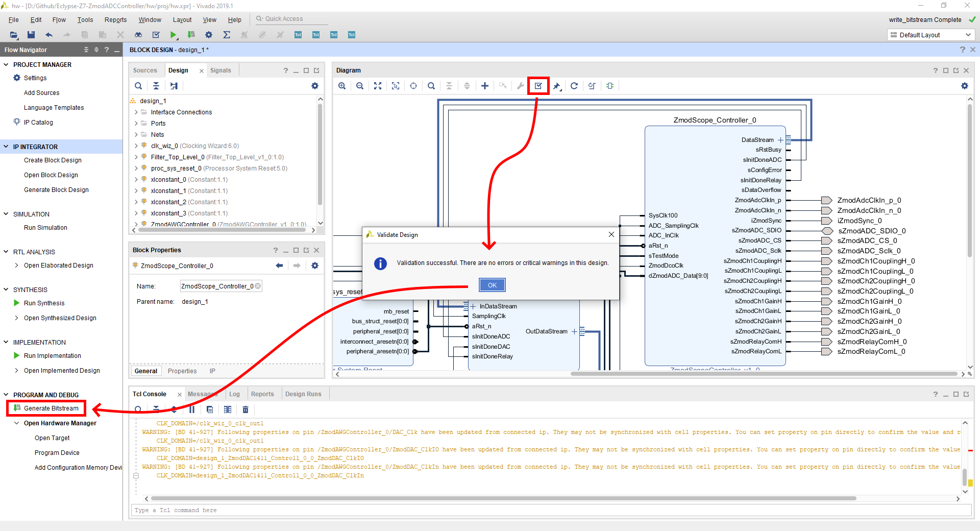
Task: Clear the ZmodScope_Controller_0 name field
Action: pyautogui.click(x=258, y=286)
